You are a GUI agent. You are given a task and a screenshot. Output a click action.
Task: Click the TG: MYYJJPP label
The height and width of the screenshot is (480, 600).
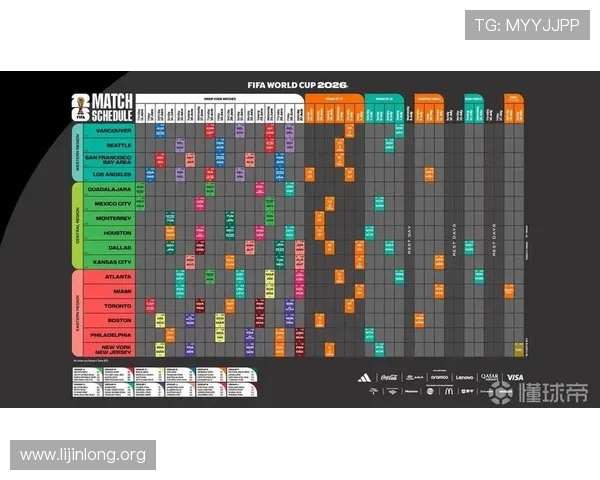(x=527, y=25)
